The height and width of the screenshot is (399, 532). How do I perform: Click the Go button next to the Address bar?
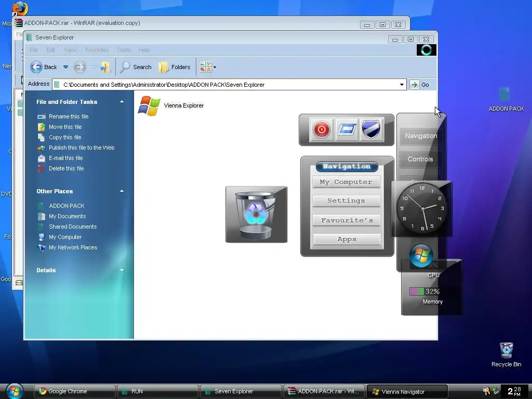(420, 85)
